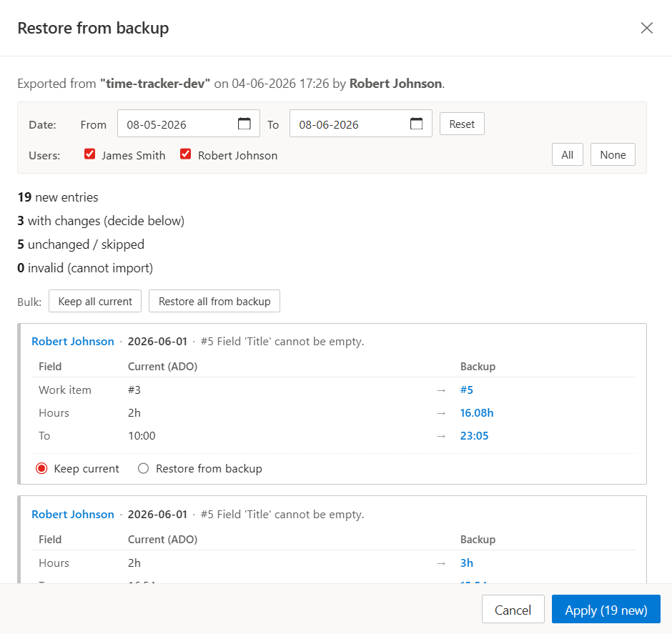
Task: Open calendar picker for From date
Action: (x=244, y=124)
